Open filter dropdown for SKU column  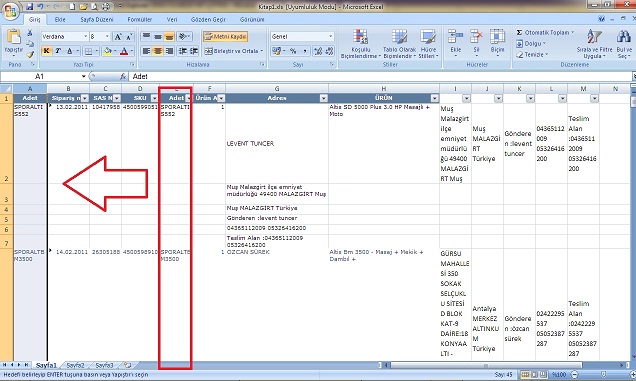click(154, 98)
